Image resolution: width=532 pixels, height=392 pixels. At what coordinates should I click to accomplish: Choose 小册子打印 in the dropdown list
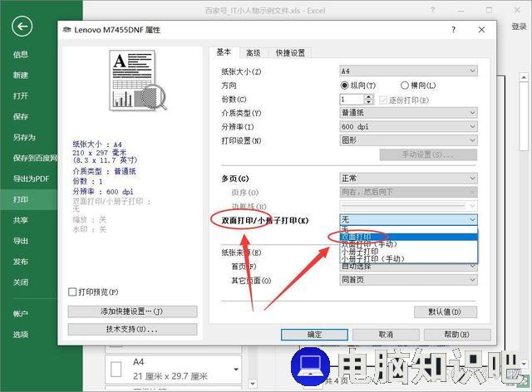tap(408, 252)
